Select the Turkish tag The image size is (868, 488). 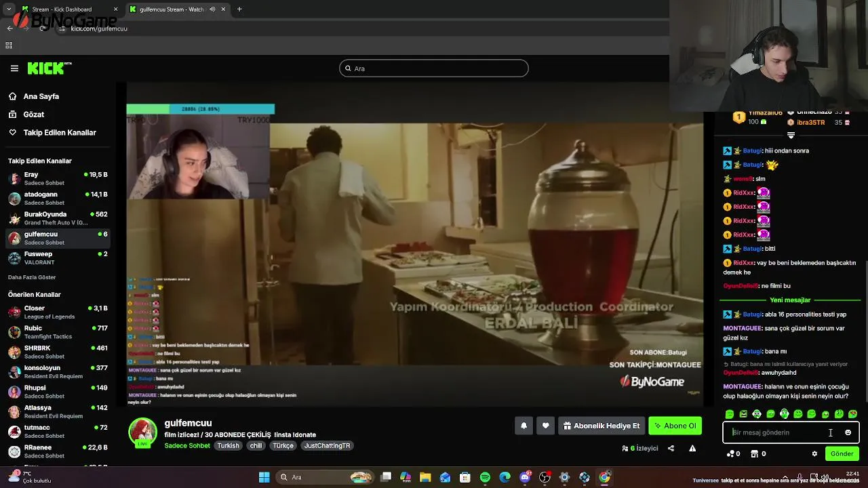tap(228, 445)
